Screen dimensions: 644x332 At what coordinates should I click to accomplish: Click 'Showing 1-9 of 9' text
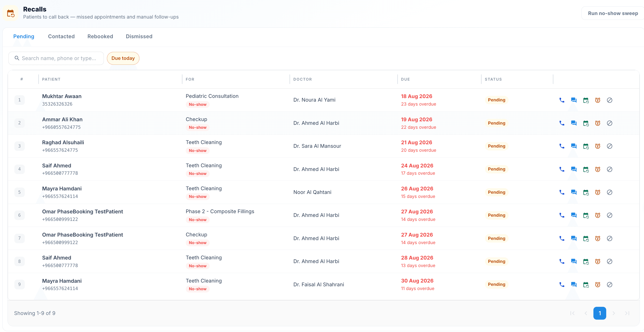pos(35,313)
